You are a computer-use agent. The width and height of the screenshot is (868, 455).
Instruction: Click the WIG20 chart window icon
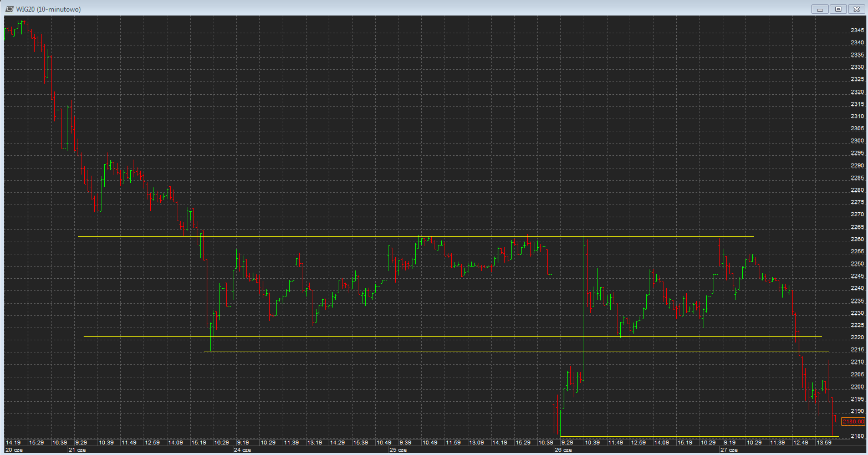(9, 9)
